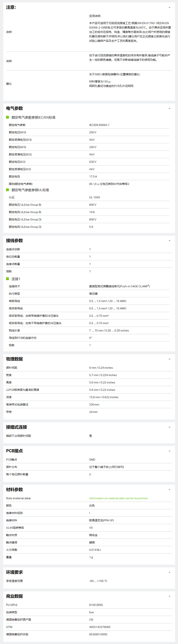Collapse the PCB接点 section chevron
Image resolution: width=178 pixels, height=644 pixels.
click(x=170, y=451)
